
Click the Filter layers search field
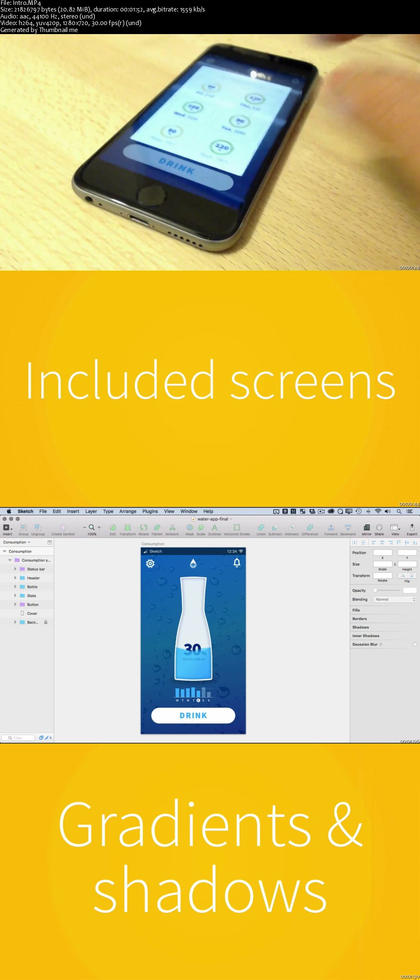point(18,738)
